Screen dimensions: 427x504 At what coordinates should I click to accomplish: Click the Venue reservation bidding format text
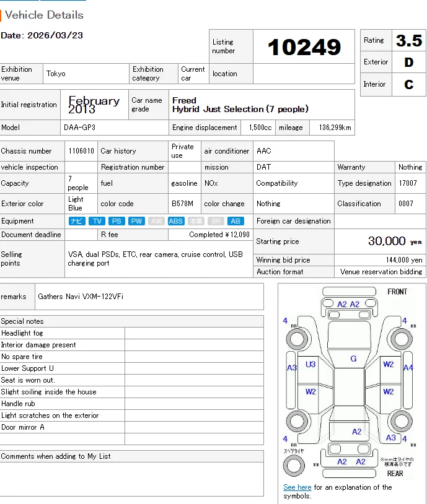[381, 272]
